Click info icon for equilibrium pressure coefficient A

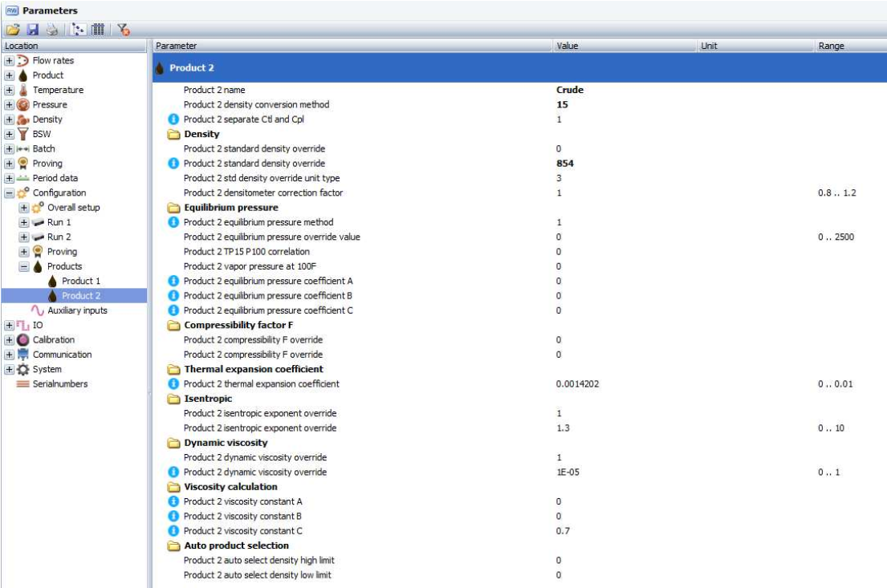pos(173,281)
